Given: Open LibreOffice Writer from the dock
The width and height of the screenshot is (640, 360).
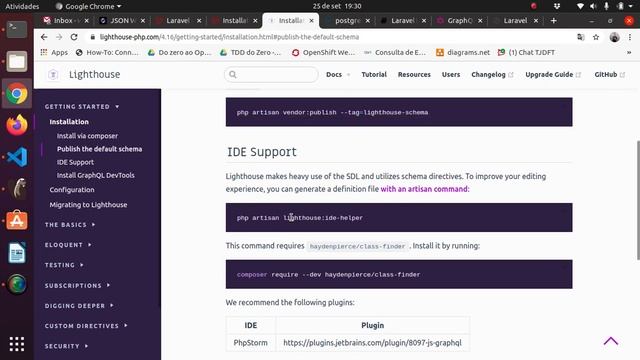Looking at the screenshot, I should coord(17,252).
